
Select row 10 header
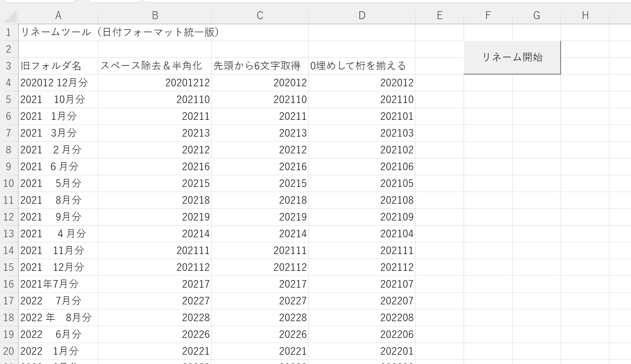tap(9, 184)
